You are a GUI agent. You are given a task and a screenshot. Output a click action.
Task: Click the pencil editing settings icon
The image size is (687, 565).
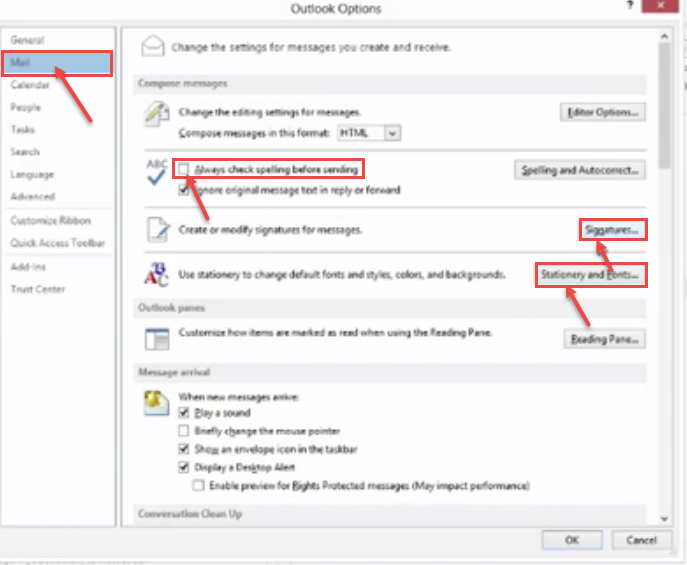[x=156, y=114]
